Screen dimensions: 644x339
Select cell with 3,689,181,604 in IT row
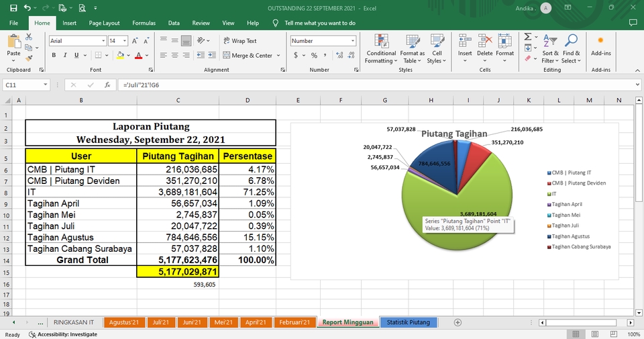(x=178, y=192)
